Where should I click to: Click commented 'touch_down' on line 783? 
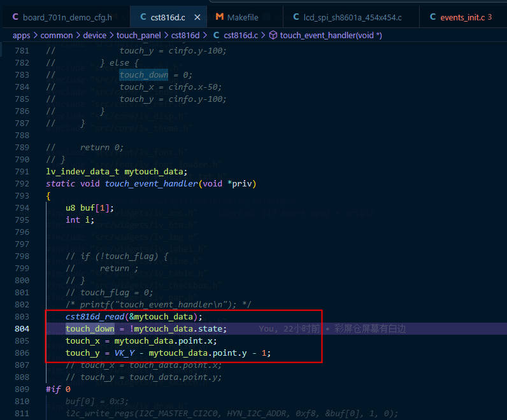(x=143, y=75)
